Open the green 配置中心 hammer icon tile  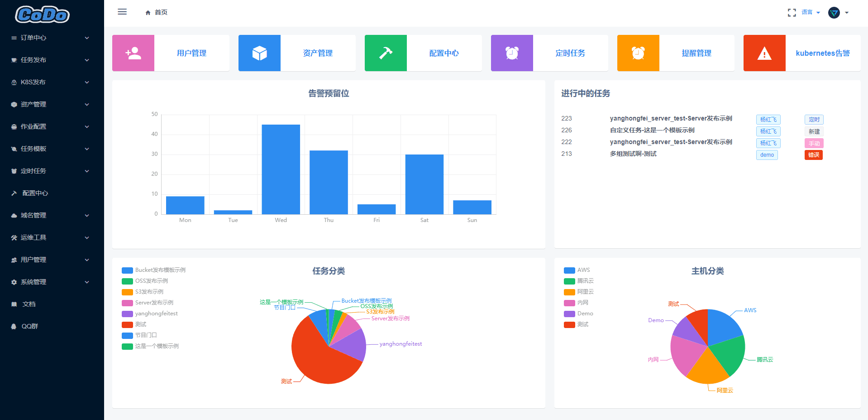(386, 53)
